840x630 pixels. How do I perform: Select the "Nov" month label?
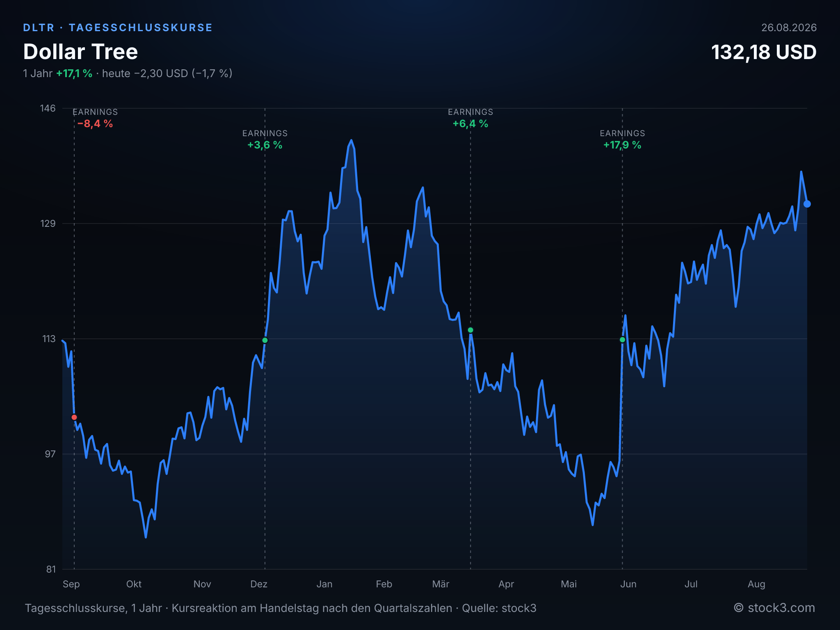tap(202, 584)
